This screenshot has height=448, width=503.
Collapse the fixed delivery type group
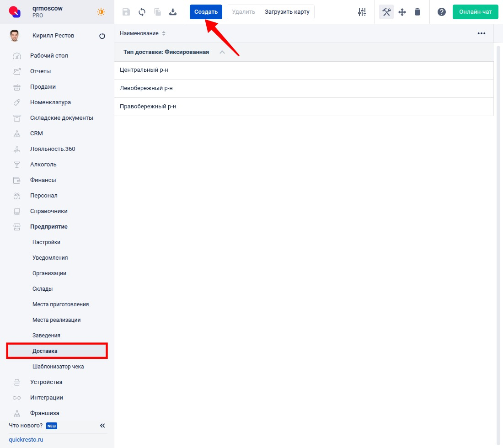pyautogui.click(x=222, y=52)
